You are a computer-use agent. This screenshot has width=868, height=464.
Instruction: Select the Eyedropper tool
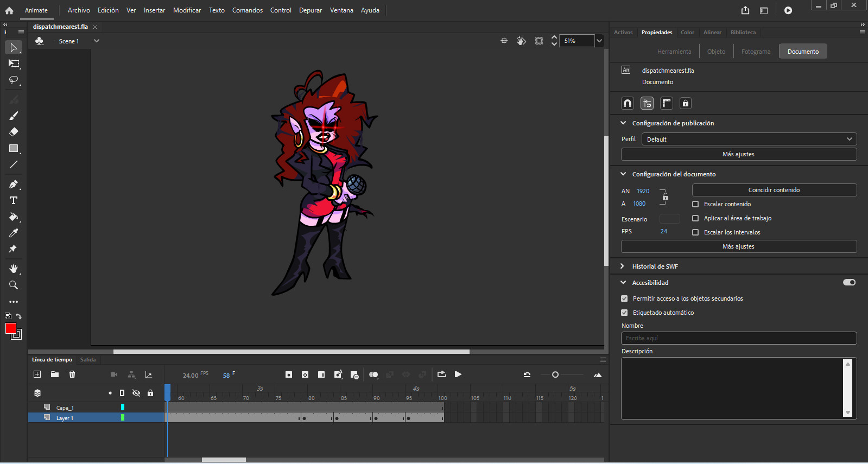(x=14, y=233)
